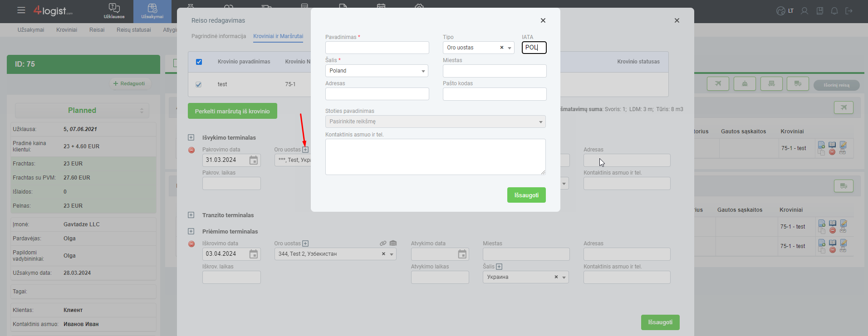
Task: Click truck trip button in top button row
Action: [x=798, y=83]
